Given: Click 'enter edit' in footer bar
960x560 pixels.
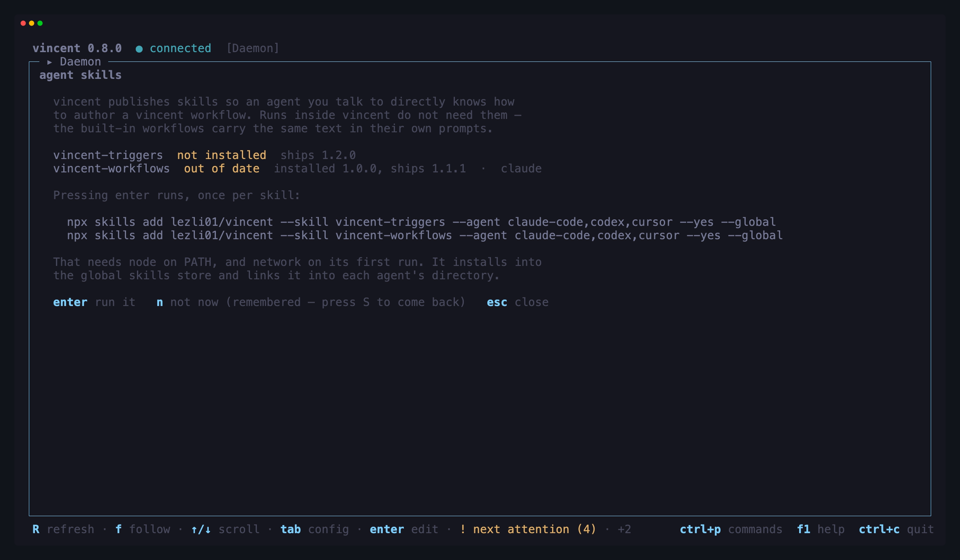Looking at the screenshot, I should coord(404,529).
